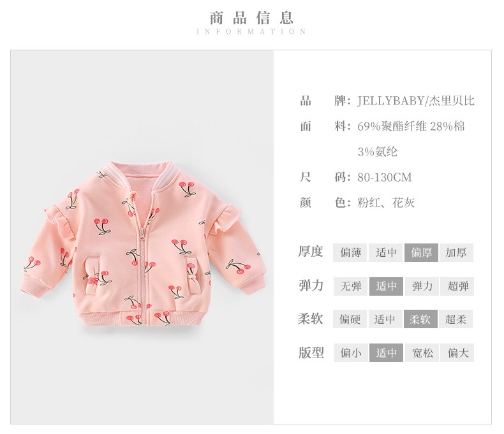Select the 偏硬 softness option

click(x=350, y=319)
